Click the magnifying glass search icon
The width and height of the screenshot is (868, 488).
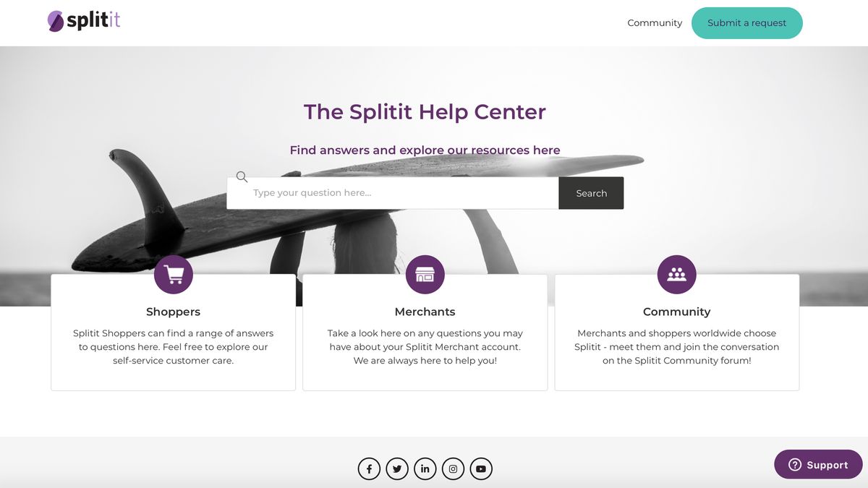[242, 176]
